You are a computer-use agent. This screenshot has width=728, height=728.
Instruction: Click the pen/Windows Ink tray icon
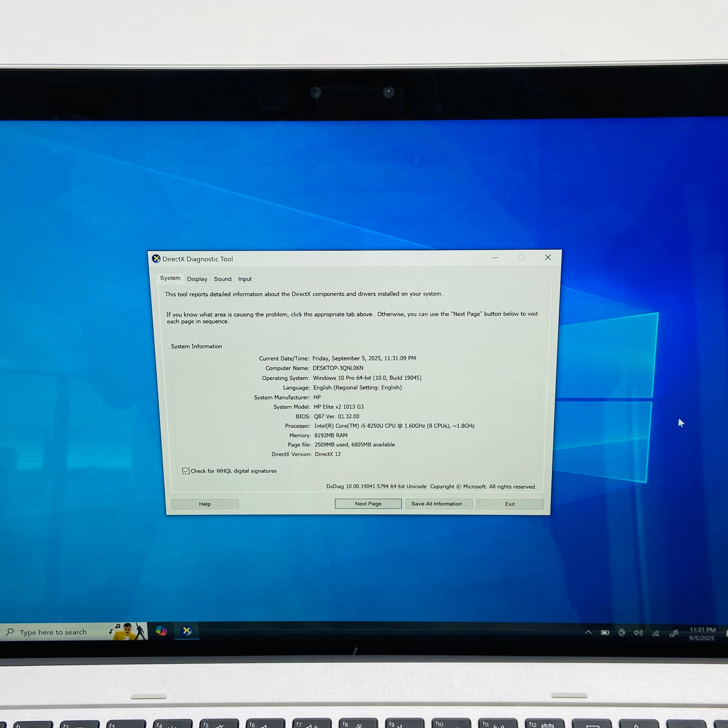[x=674, y=634]
